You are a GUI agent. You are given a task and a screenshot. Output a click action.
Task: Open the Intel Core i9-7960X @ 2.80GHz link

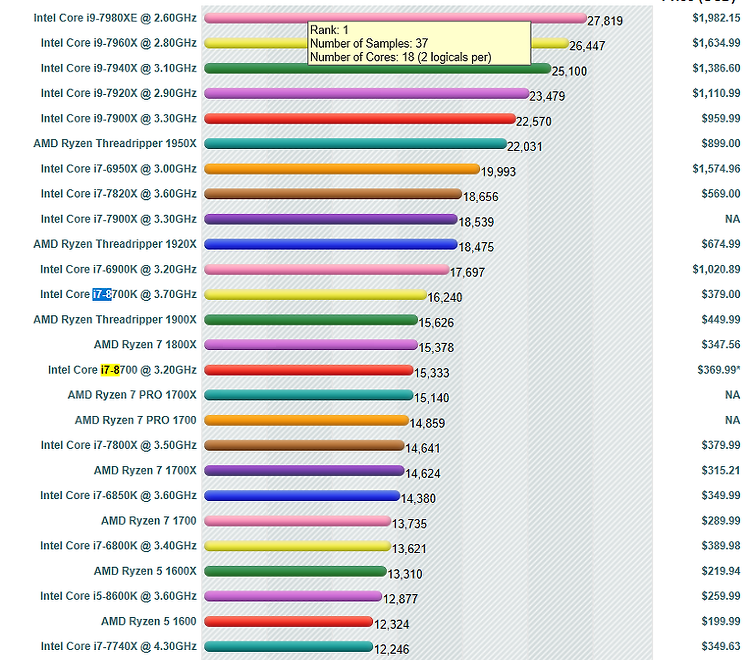pos(119,43)
